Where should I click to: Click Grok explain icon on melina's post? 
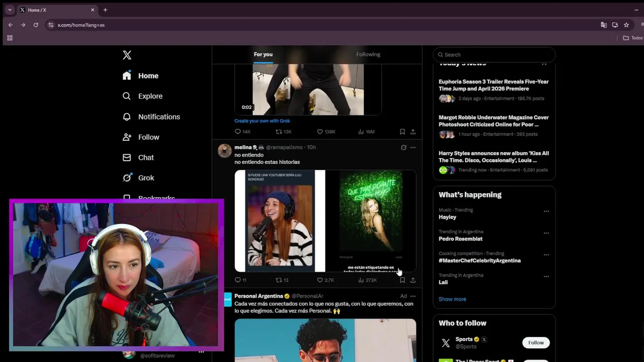pyautogui.click(x=404, y=147)
